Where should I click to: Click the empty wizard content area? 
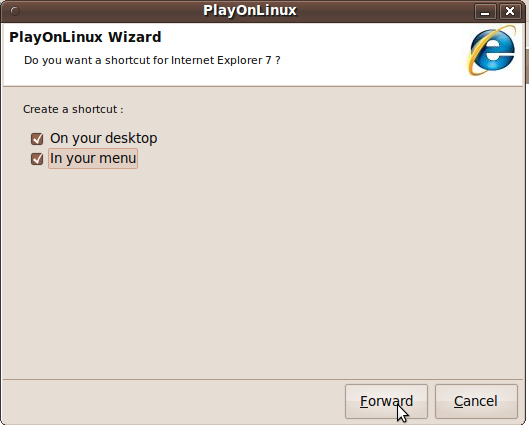[x=263, y=270]
